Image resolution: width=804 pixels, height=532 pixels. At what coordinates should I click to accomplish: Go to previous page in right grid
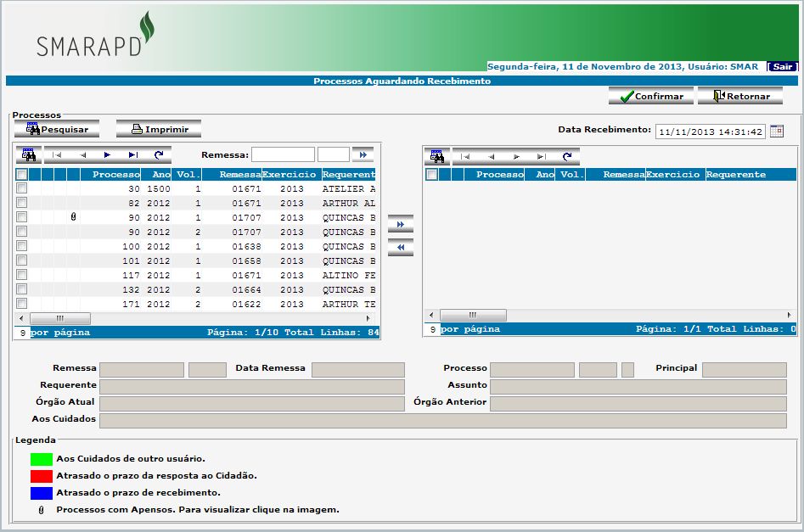tap(492, 156)
